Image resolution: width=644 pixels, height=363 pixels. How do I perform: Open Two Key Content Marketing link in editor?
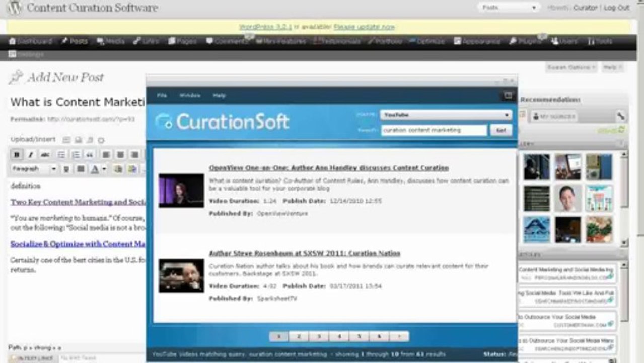78,202
